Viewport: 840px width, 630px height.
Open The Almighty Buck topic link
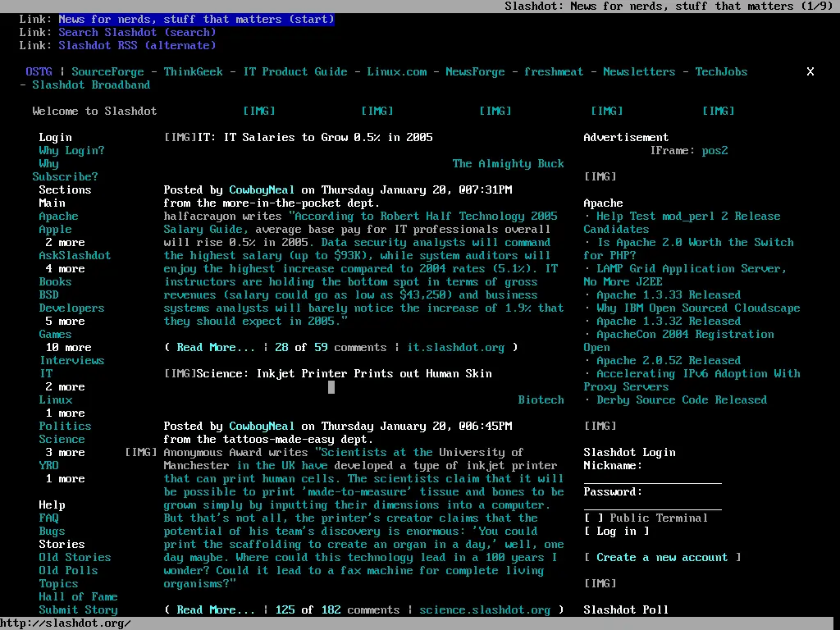pyautogui.click(x=508, y=163)
